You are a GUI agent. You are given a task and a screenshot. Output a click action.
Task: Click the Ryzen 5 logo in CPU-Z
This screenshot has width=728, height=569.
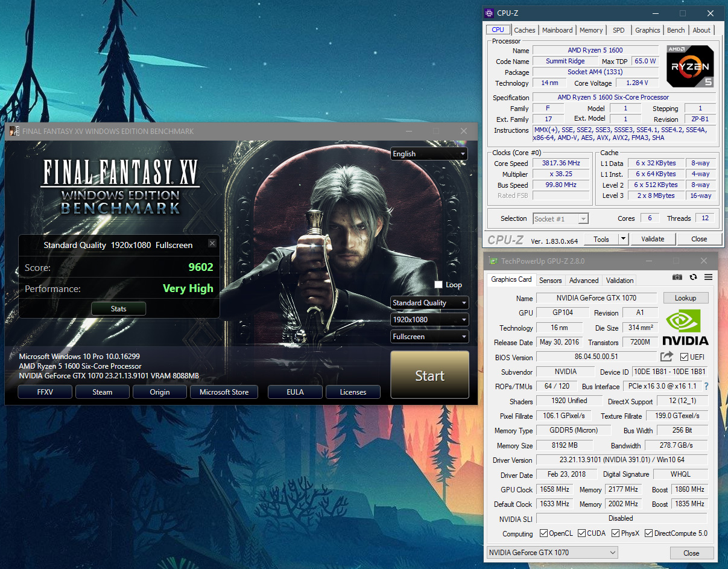point(691,66)
